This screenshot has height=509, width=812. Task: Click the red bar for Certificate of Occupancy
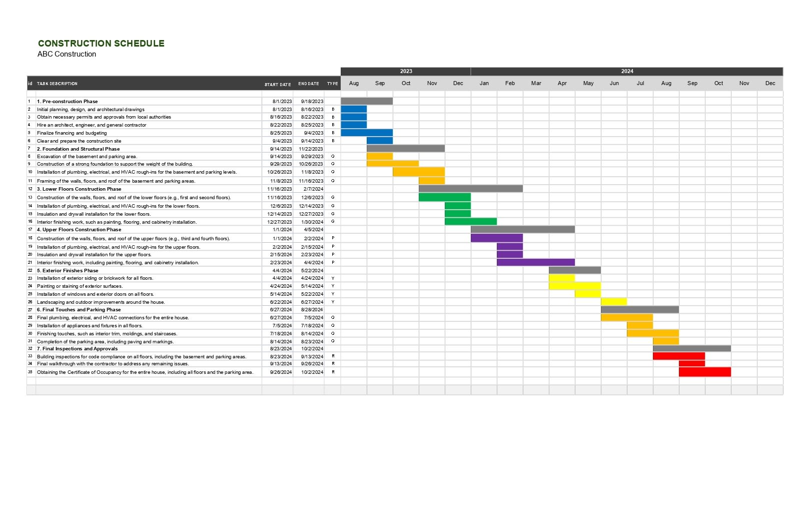point(704,372)
